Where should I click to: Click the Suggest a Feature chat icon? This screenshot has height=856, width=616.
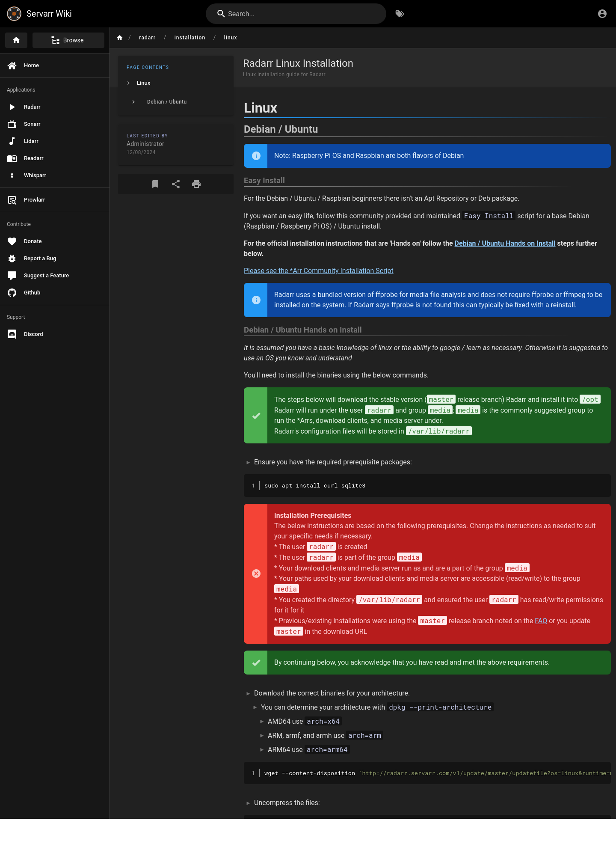[12, 276]
